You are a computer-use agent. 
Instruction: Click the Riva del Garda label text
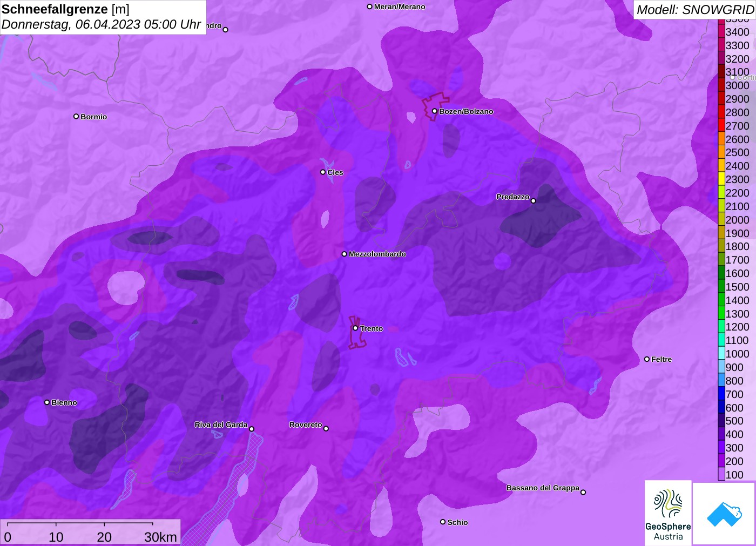pyautogui.click(x=221, y=424)
